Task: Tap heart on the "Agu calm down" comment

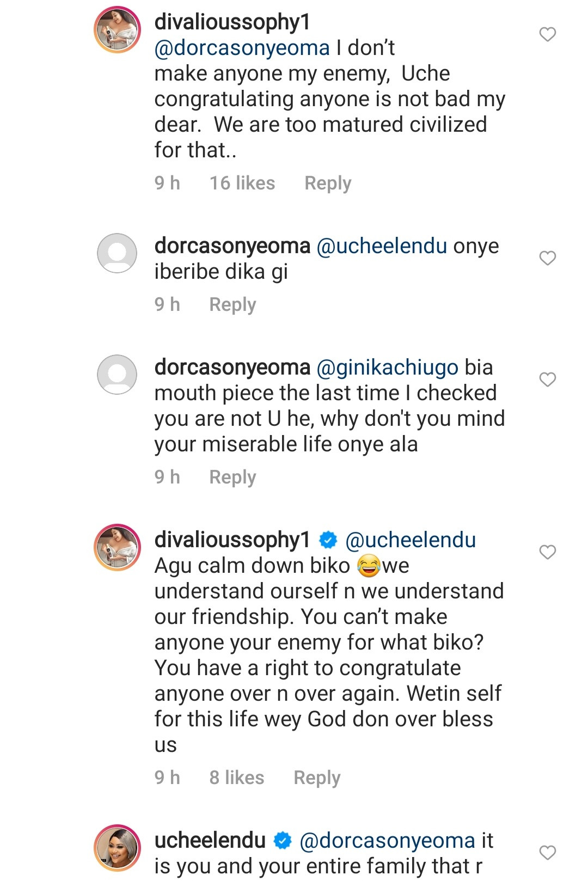Action: (x=547, y=552)
